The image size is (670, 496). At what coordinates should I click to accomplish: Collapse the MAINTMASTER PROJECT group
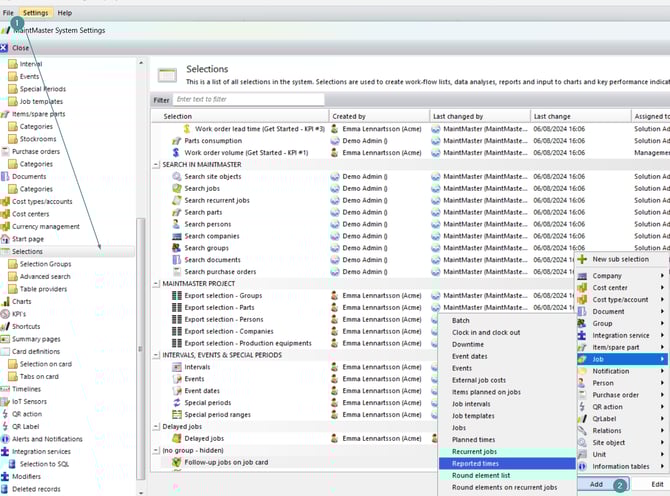156,283
